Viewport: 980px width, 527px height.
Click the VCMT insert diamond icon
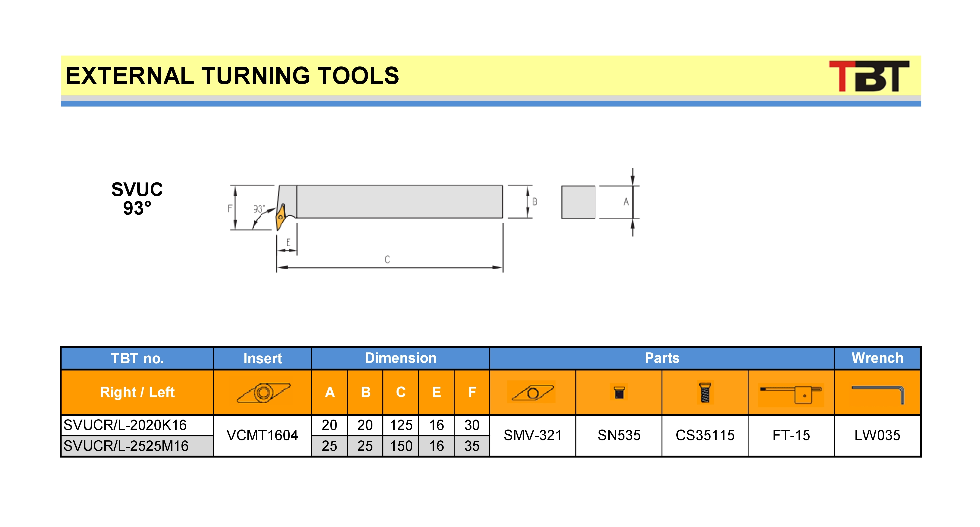[x=263, y=392]
